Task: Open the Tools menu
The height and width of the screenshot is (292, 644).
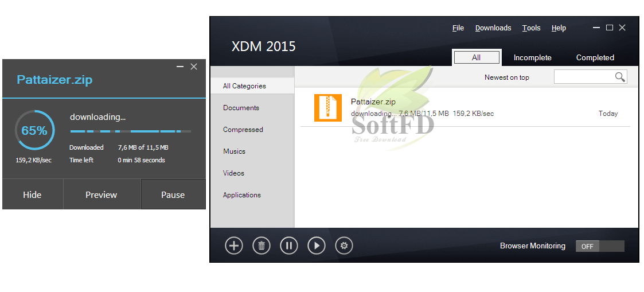Action: pyautogui.click(x=531, y=28)
